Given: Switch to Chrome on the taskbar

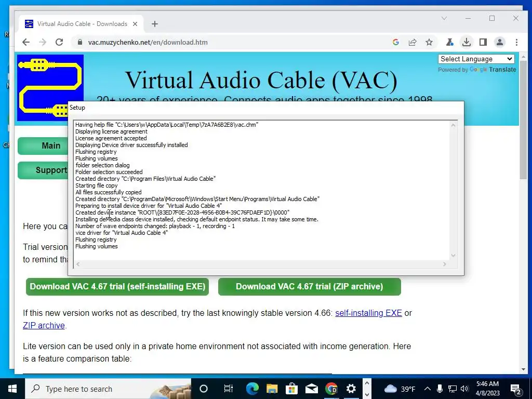Looking at the screenshot, I should pyautogui.click(x=331, y=389).
